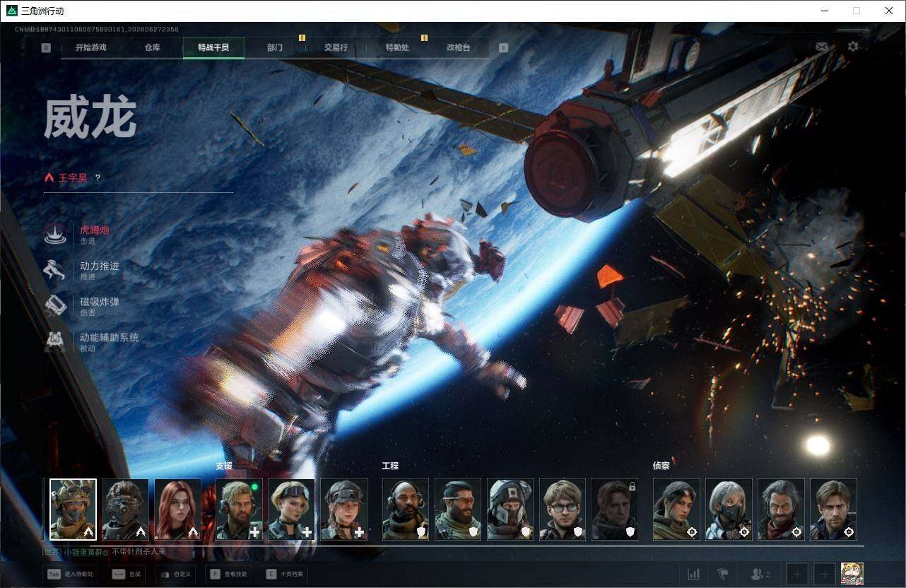Click the question mark beside 王宇昊
The width and height of the screenshot is (906, 588).
98,178
